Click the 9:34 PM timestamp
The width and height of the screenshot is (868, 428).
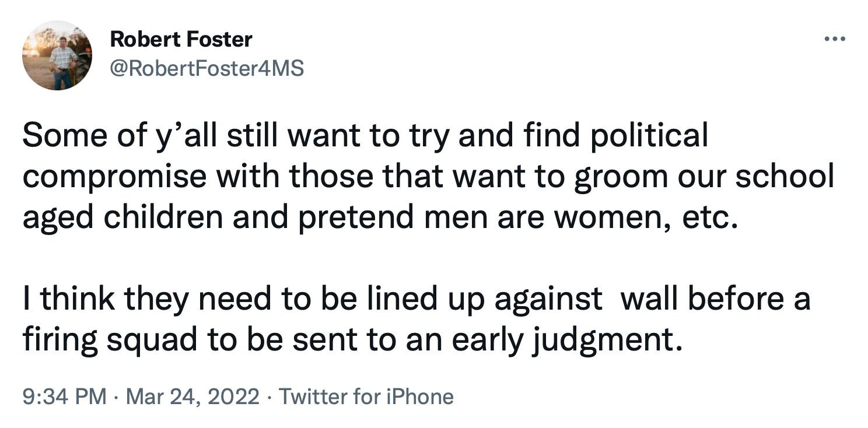tap(65, 397)
